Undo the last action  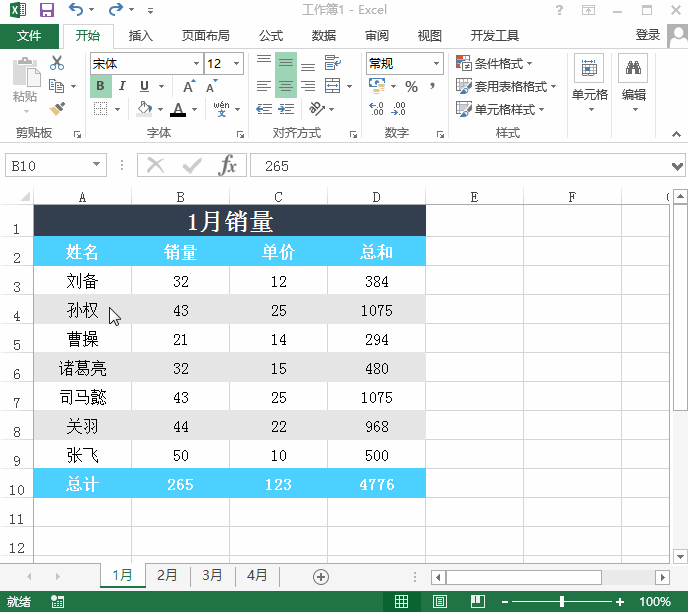76,10
